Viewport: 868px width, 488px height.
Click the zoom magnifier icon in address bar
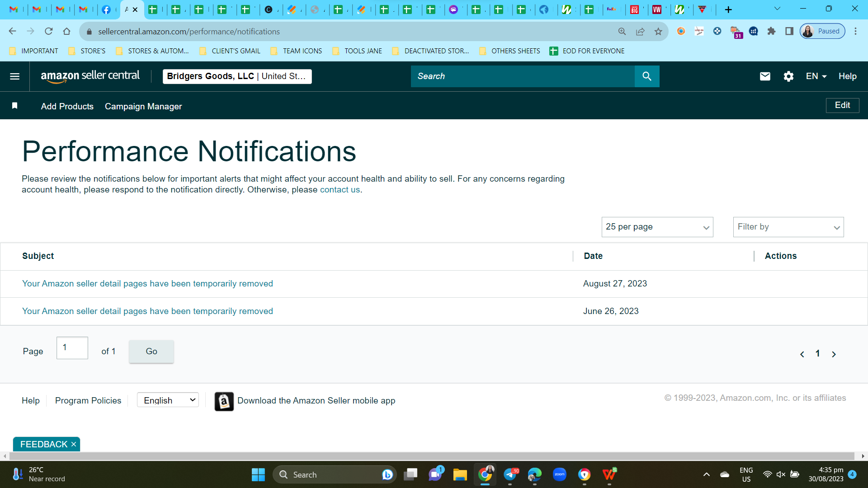(x=622, y=31)
